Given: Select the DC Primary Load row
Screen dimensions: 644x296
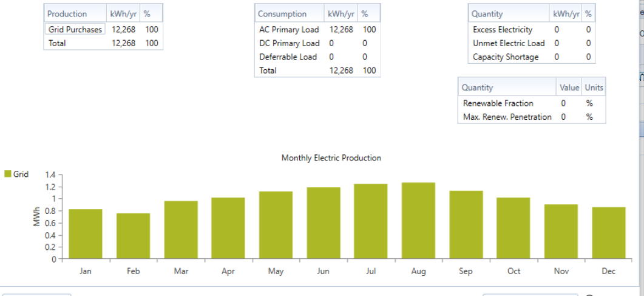Looking at the screenshot, I should [317, 43].
